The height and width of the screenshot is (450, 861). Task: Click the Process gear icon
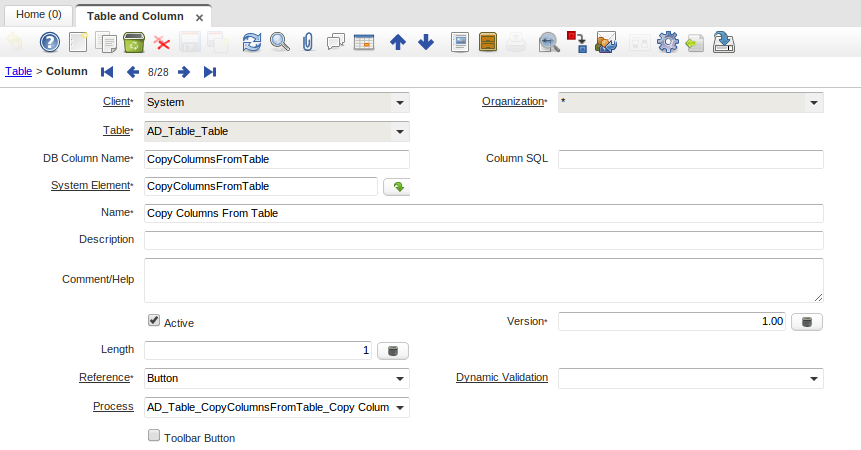click(668, 42)
